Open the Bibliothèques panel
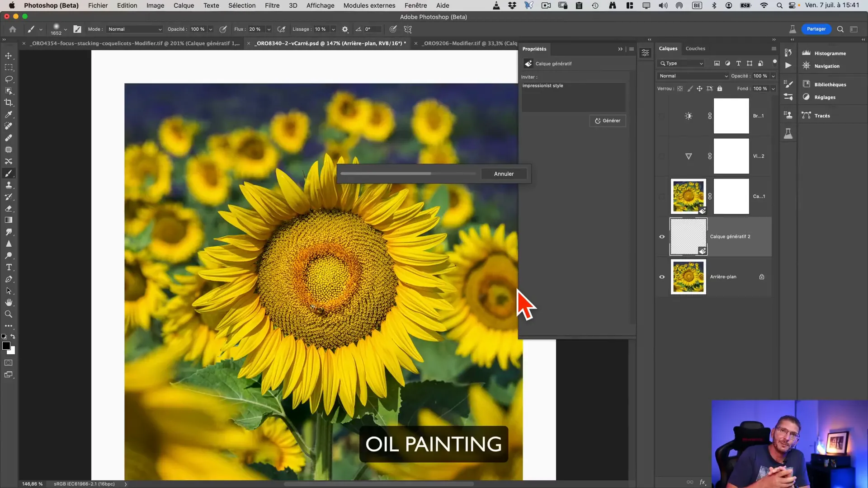The width and height of the screenshot is (868, 488). coord(830,84)
